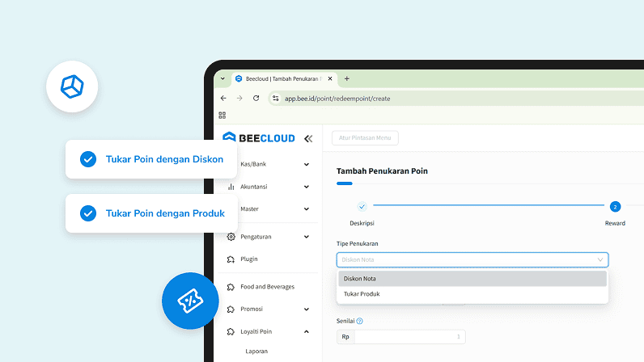Image resolution: width=644 pixels, height=362 pixels.
Task: Open a new browser tab with the plus icon
Action: pyautogui.click(x=346, y=78)
